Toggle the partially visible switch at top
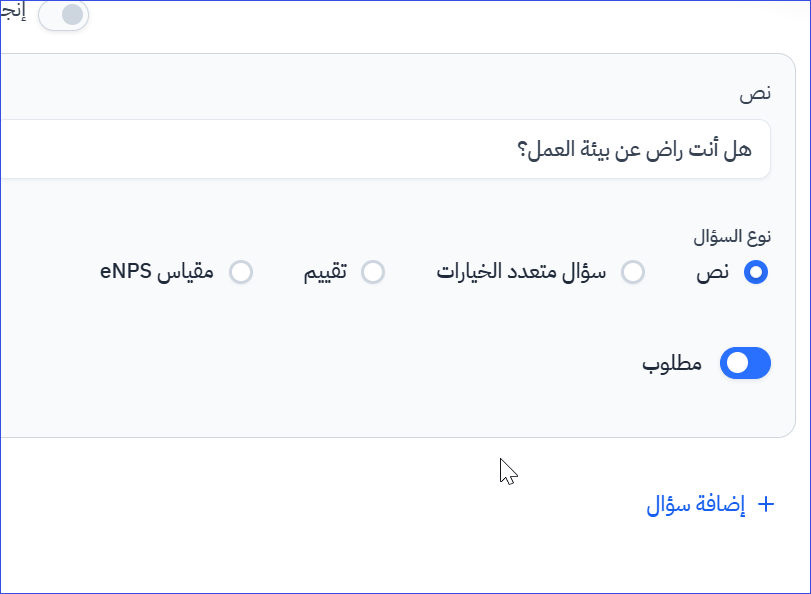Screen dimensions: 811x594 pyautogui.click(x=64, y=15)
